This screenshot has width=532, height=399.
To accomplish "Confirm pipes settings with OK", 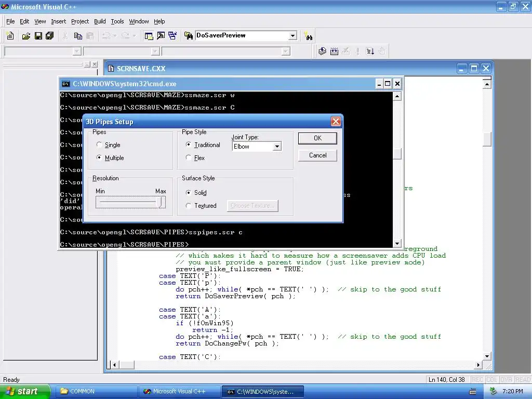I will coord(317,138).
